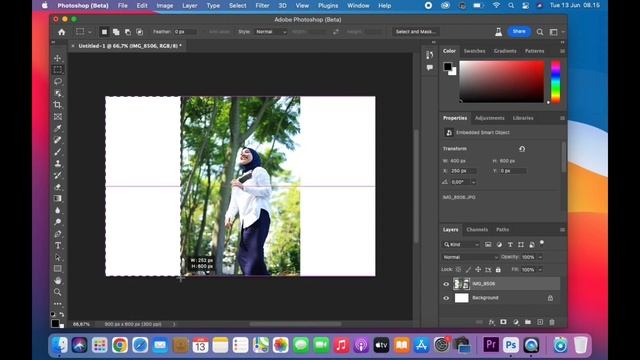Select the Dodge tool
This screenshot has width=640, height=360.
(x=58, y=222)
